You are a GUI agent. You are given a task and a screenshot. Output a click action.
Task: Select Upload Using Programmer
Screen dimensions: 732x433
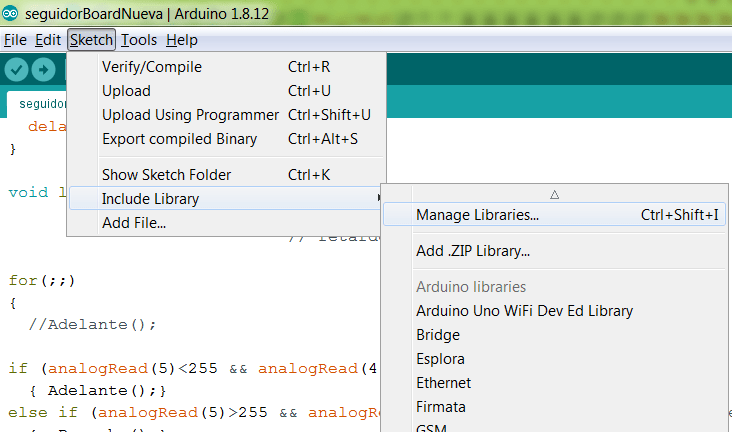click(x=227, y=115)
